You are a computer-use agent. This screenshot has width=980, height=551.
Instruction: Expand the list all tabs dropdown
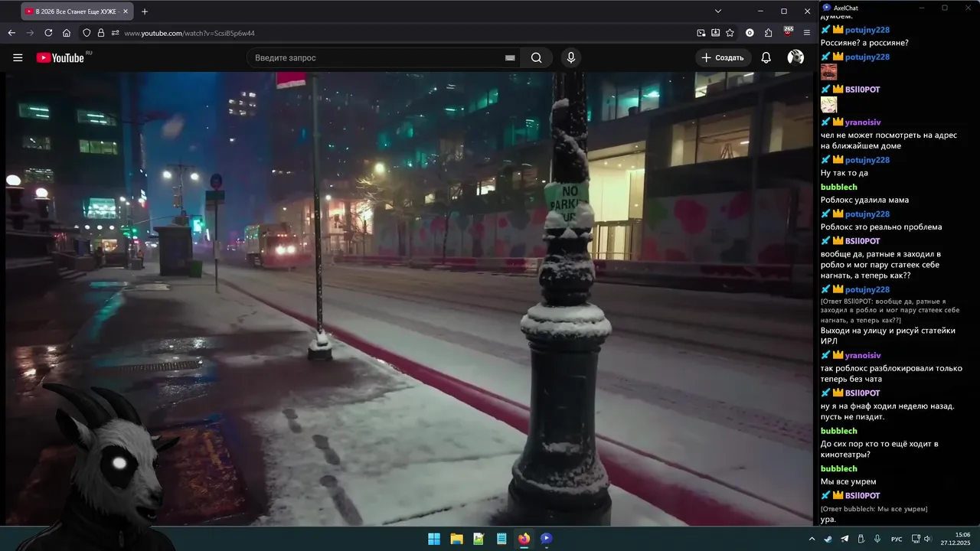coord(718,11)
